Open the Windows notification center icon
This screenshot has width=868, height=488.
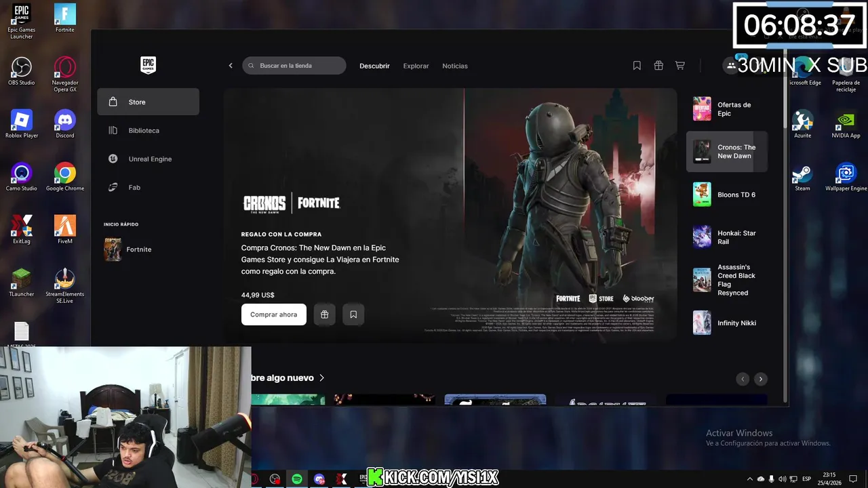tap(853, 479)
